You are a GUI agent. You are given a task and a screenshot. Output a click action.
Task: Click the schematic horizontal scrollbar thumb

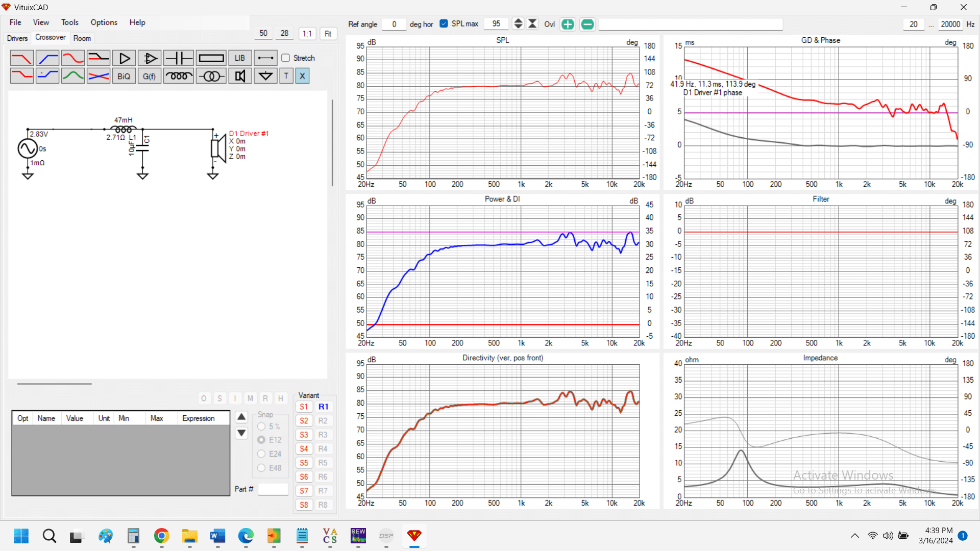(54, 384)
